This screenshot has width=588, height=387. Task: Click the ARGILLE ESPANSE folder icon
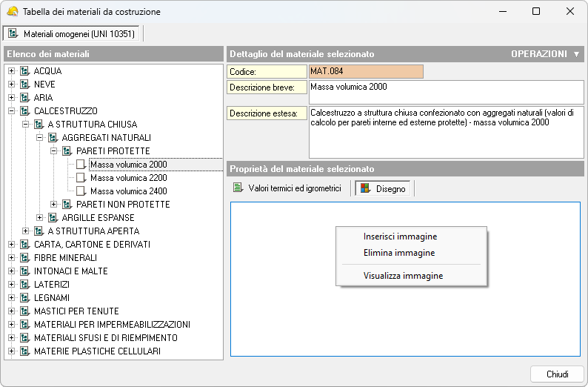coord(53,218)
